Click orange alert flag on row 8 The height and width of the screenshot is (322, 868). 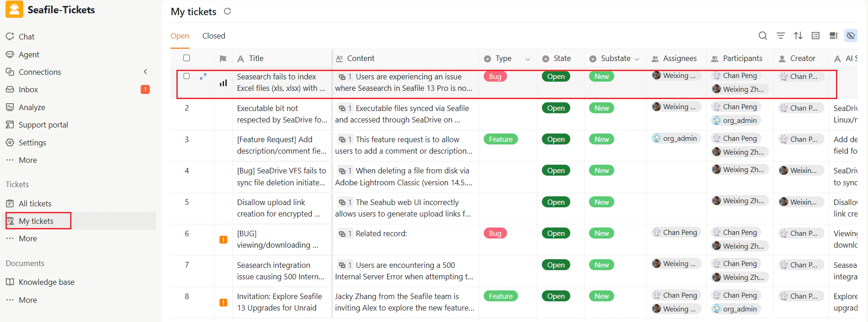(x=223, y=302)
